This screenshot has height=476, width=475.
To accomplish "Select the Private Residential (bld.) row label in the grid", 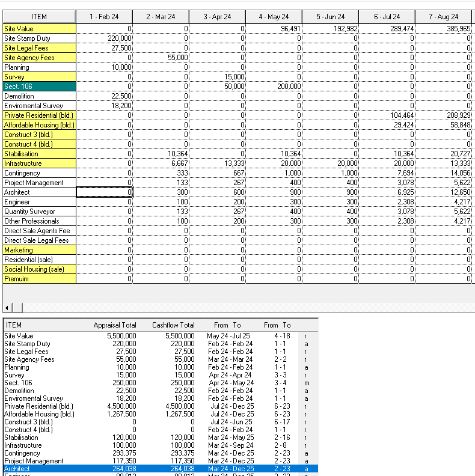I will coord(40,115).
